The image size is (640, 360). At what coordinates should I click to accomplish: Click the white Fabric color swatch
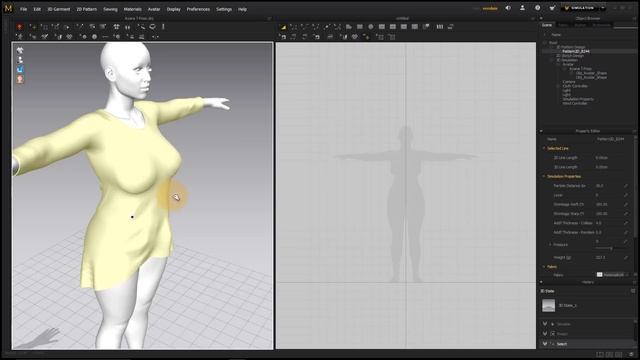(599, 275)
